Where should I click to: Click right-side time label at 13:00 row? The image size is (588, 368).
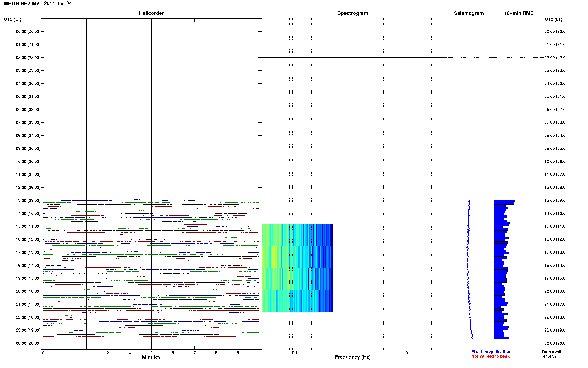(x=554, y=200)
